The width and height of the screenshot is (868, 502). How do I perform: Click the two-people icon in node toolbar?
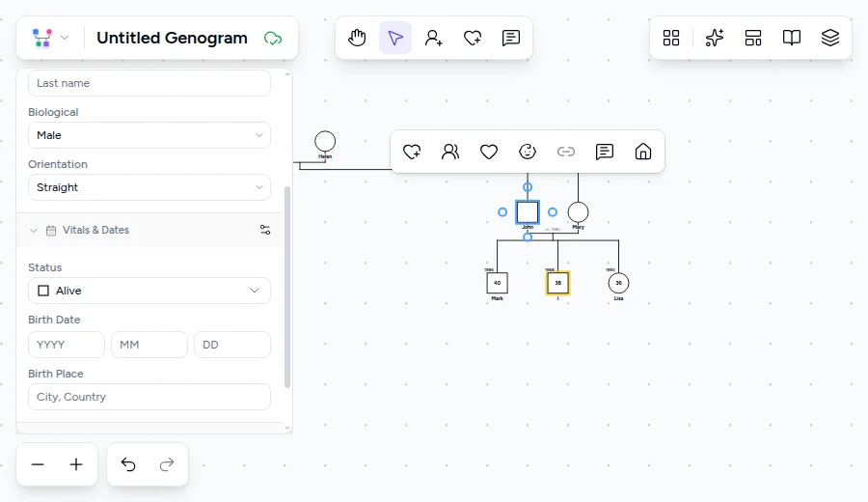pyautogui.click(x=450, y=152)
